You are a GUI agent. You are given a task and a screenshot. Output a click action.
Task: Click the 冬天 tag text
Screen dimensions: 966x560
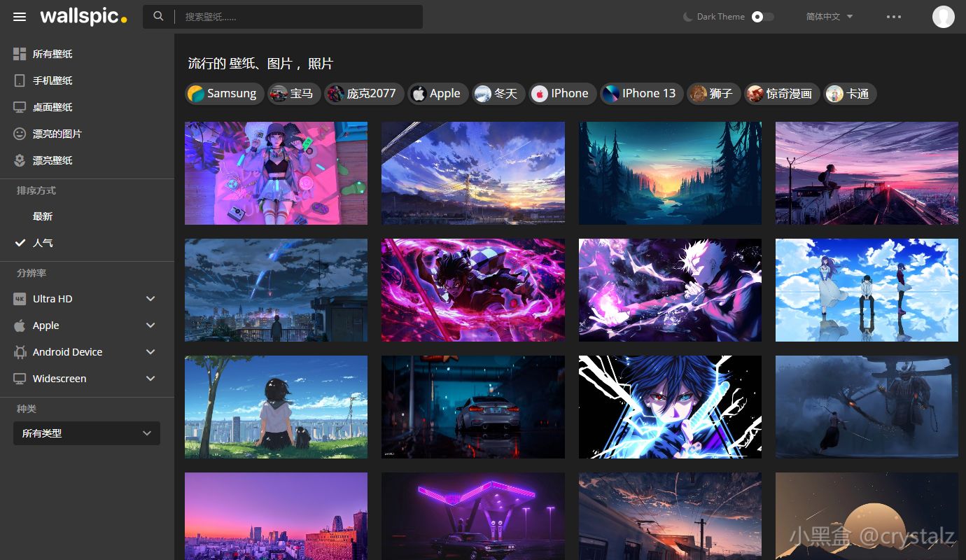point(505,94)
